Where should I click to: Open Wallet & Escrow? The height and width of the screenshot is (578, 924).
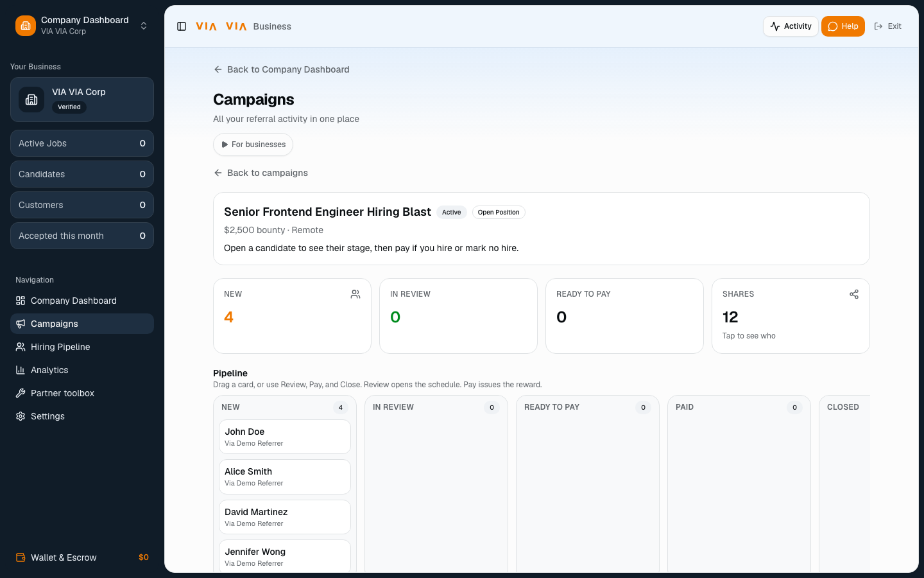tap(82, 557)
